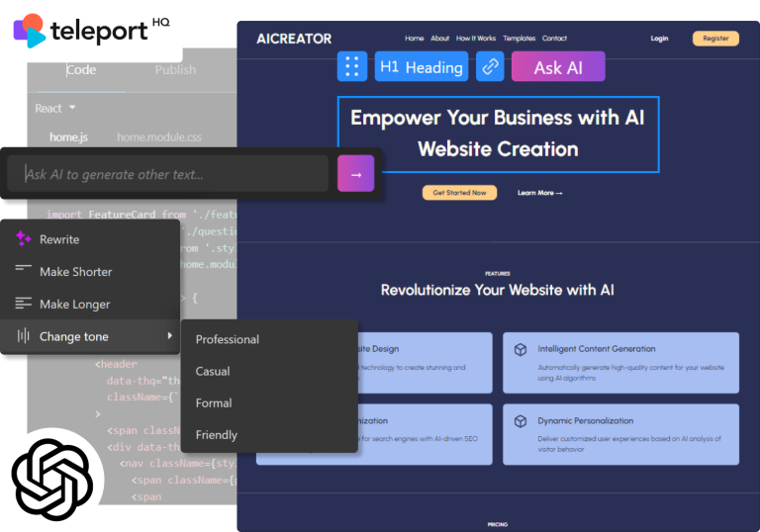Click the drag handle dots icon
This screenshot has height=532, width=760.
click(x=352, y=66)
